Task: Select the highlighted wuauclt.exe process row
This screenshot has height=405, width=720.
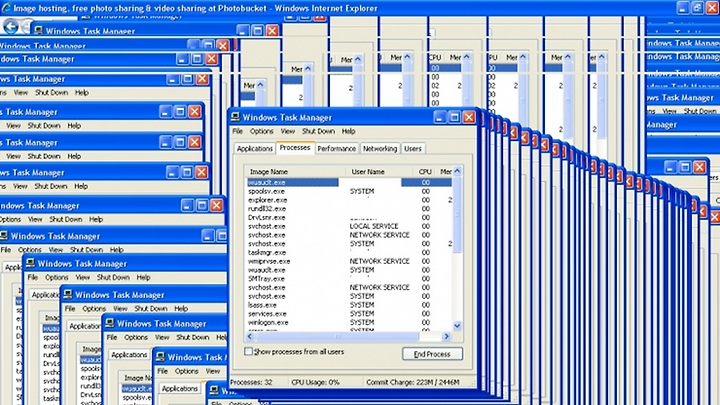Action: click(349, 182)
